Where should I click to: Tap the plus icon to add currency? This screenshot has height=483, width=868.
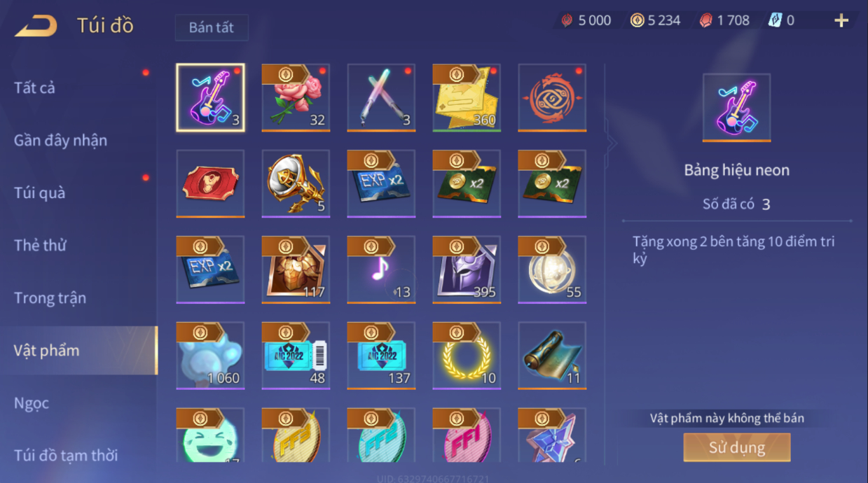click(x=841, y=20)
